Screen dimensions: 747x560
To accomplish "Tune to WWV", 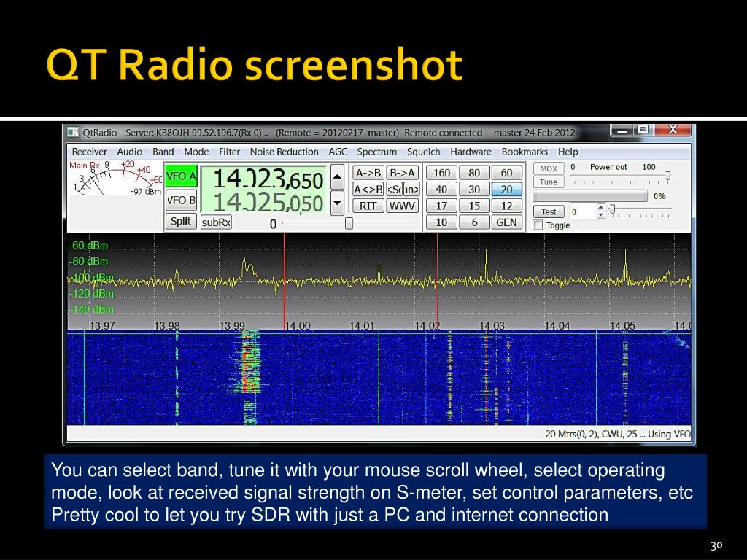I will [402, 206].
